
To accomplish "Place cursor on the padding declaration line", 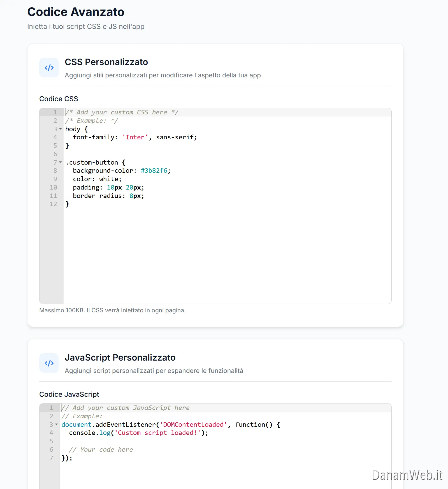I will coord(108,188).
